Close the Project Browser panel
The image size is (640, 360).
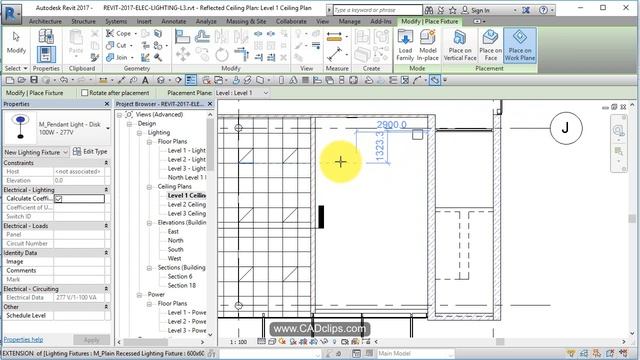pos(210,104)
